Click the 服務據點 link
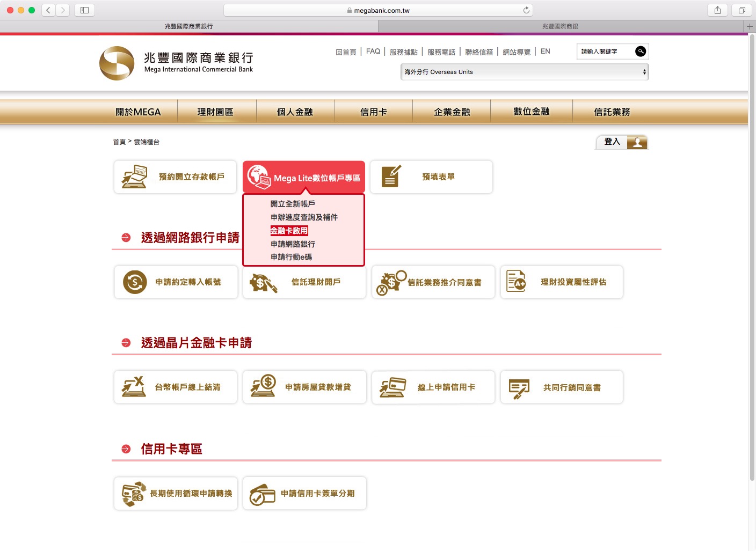The image size is (756, 551). 404,52
